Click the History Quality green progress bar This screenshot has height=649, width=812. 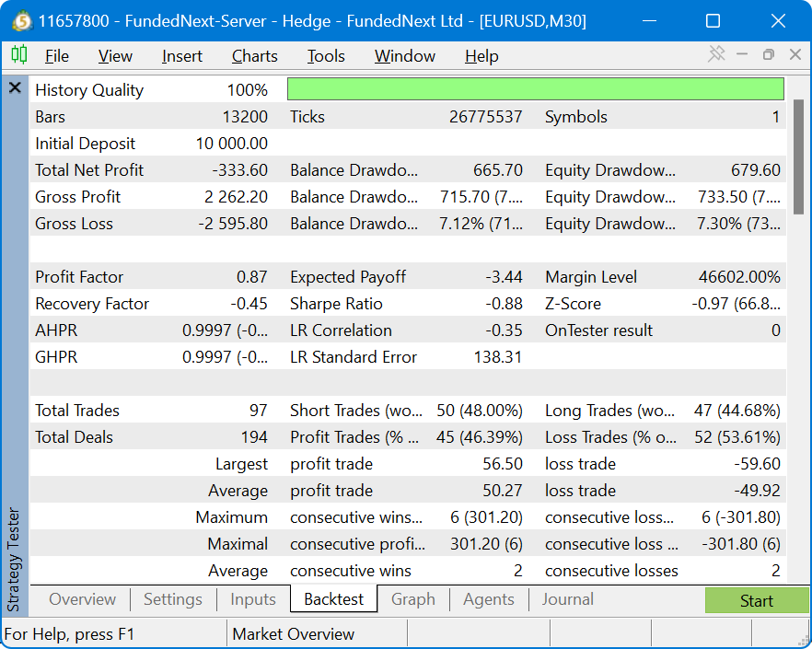[536, 89]
